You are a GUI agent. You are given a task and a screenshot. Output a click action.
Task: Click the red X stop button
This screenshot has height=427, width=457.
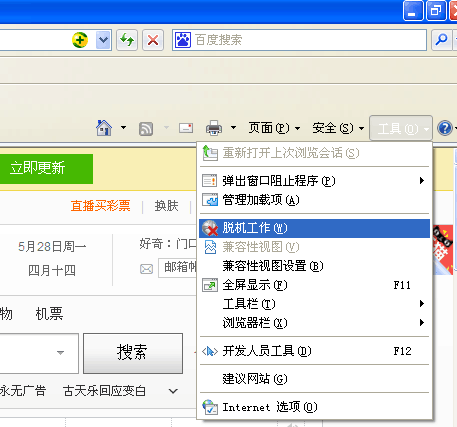(153, 40)
